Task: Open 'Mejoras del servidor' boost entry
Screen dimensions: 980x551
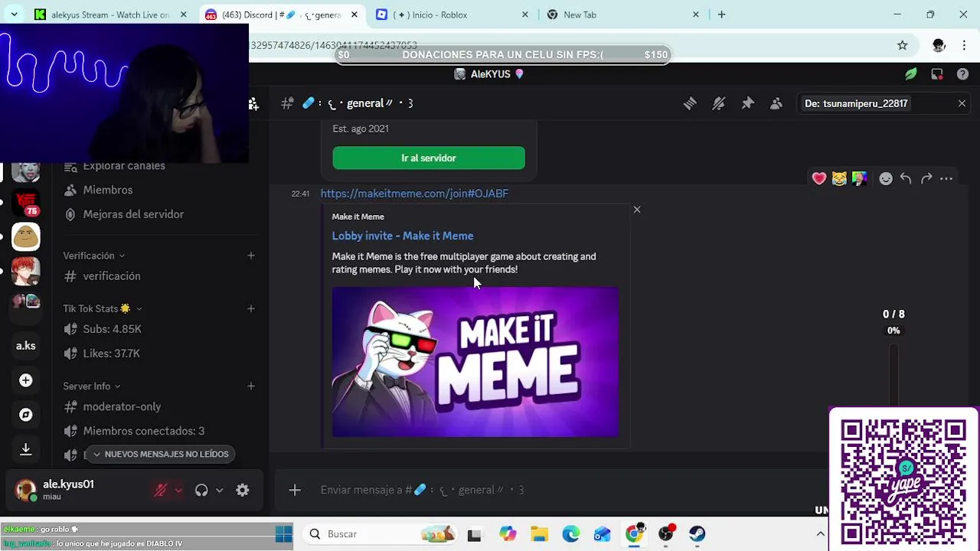Action: coord(133,214)
